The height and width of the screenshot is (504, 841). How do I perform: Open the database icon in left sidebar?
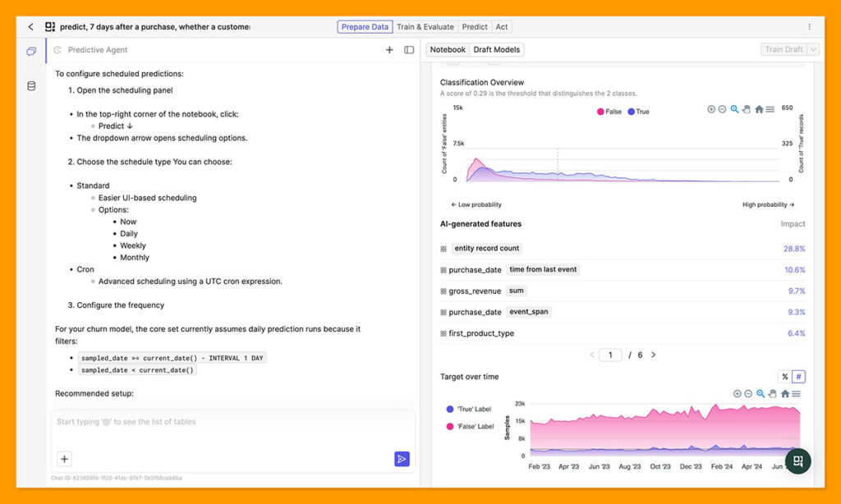pos(31,86)
